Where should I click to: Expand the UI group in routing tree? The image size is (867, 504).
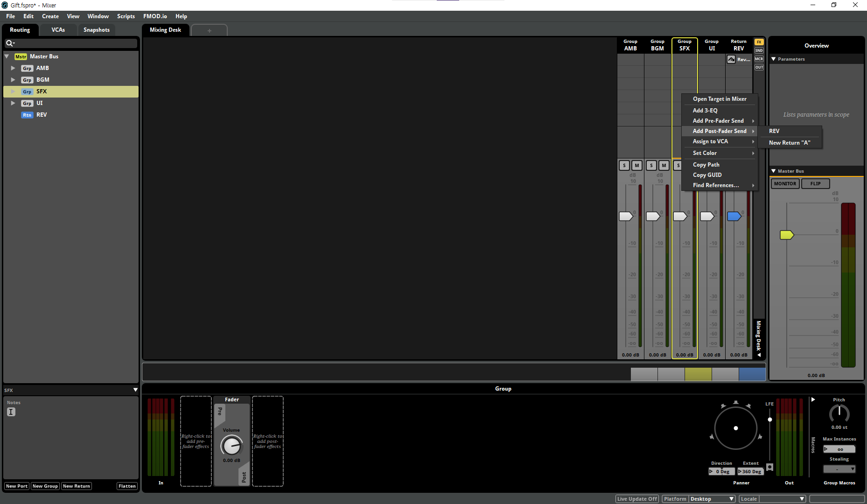pyautogui.click(x=13, y=103)
